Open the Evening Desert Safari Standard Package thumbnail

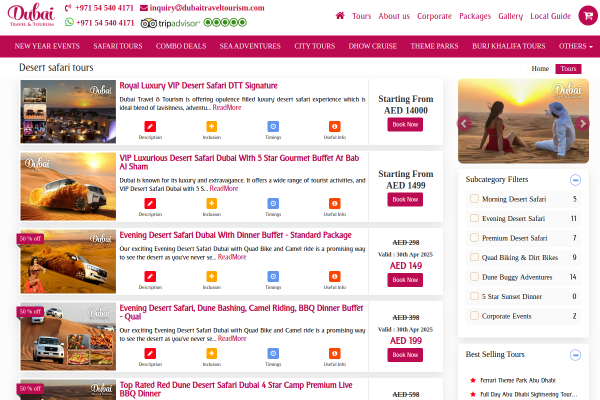68,261
